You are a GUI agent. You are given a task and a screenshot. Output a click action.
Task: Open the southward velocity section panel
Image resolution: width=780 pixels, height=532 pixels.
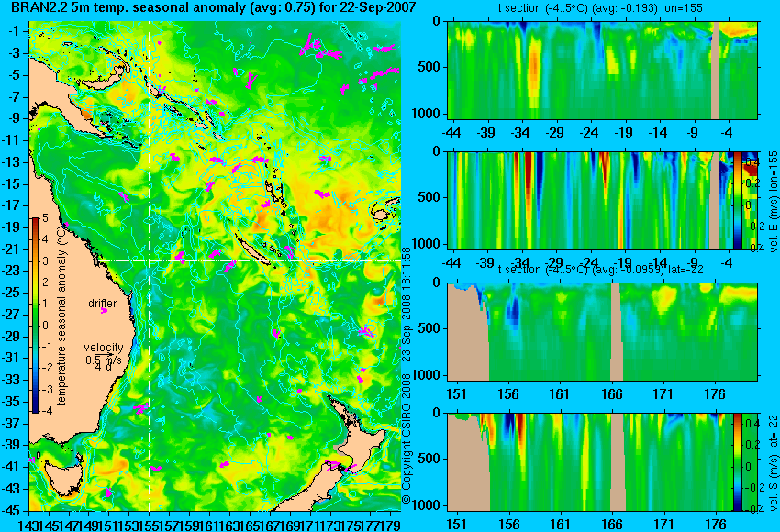[589, 462]
